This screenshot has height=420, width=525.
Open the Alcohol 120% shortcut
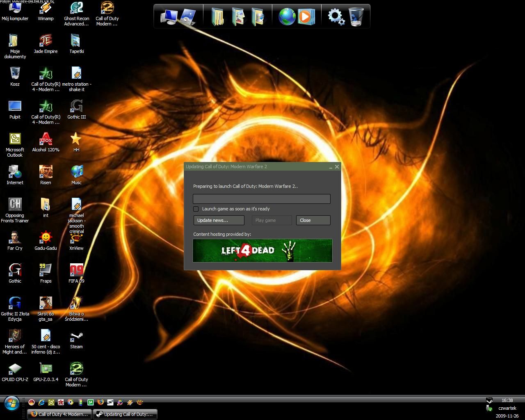[x=46, y=140]
